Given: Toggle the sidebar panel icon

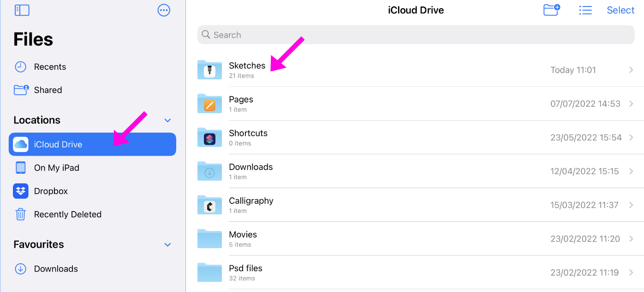Looking at the screenshot, I should pos(22,10).
